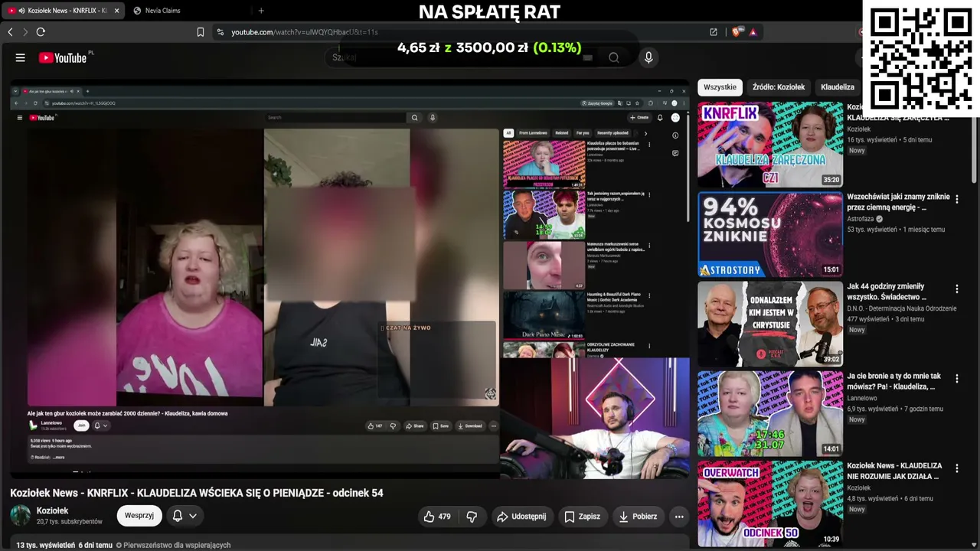Open more actions menu below the video
980x551 pixels.
pos(679,517)
